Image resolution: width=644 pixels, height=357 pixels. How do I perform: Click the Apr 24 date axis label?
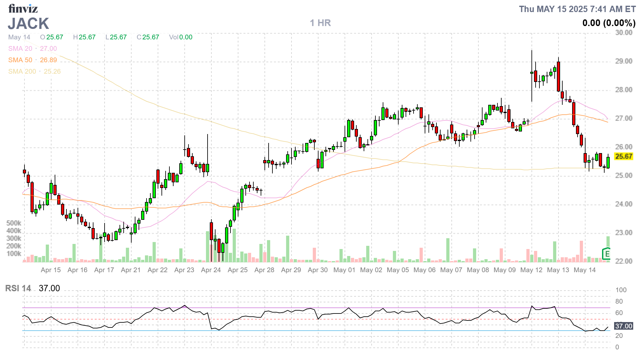click(211, 270)
